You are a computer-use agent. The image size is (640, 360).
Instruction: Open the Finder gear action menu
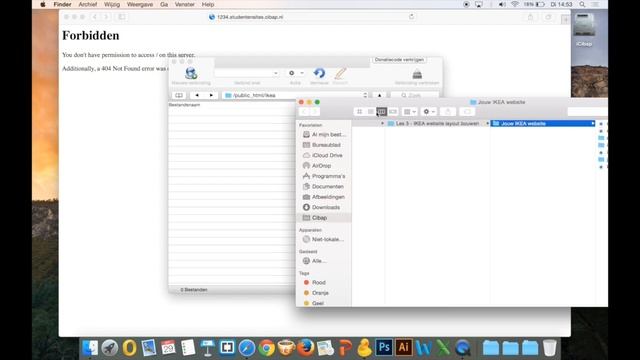point(429,111)
